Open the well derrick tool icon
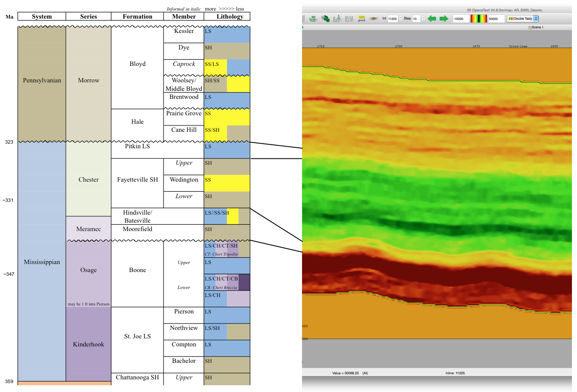Screen dimensions: 577x392 [337, 19]
